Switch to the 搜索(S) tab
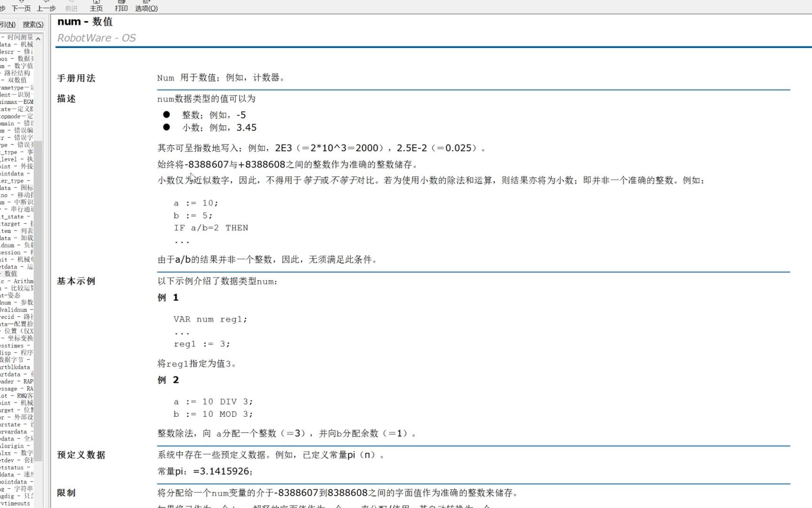812x508 pixels. pyautogui.click(x=31, y=24)
